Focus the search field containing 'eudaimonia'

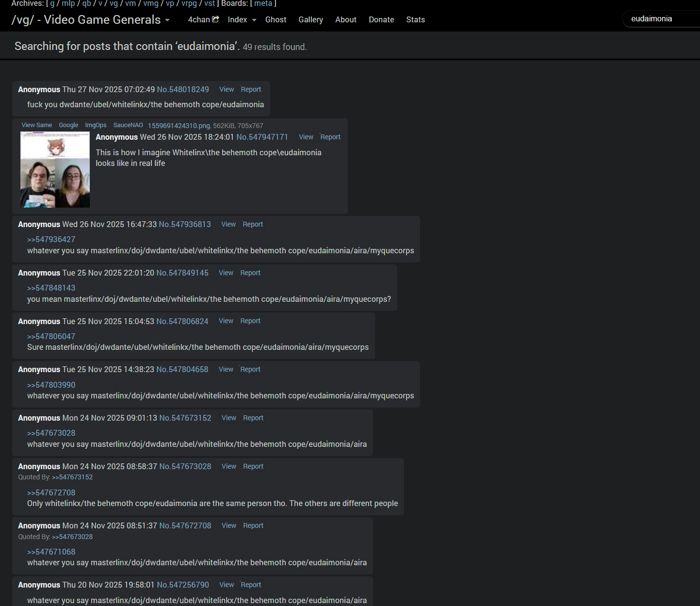662,19
